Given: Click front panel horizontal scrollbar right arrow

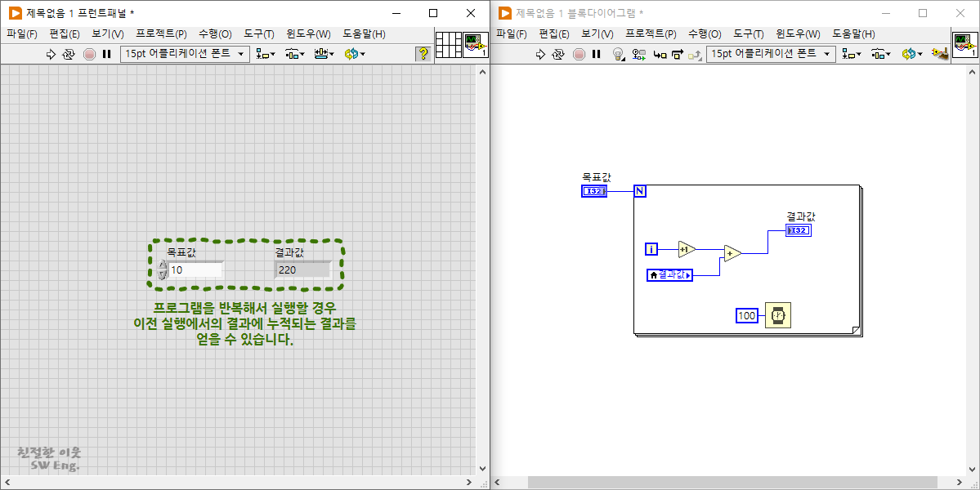Looking at the screenshot, I should [469, 483].
